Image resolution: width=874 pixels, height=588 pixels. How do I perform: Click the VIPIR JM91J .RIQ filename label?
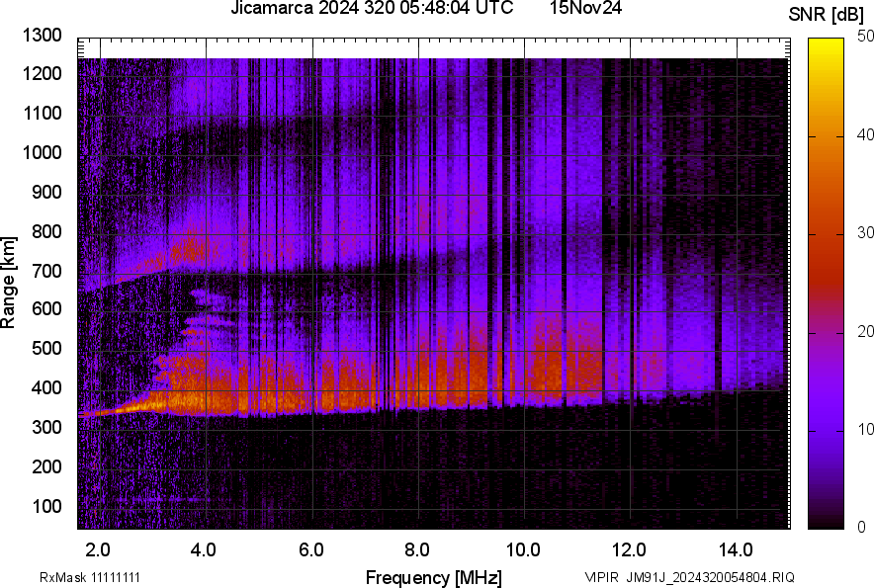tap(689, 577)
